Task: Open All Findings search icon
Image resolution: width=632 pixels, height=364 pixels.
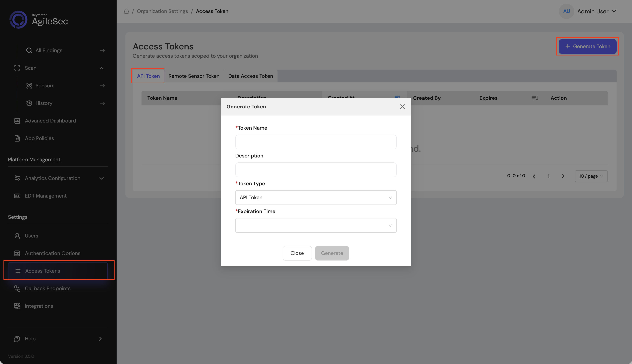Action: (x=29, y=51)
